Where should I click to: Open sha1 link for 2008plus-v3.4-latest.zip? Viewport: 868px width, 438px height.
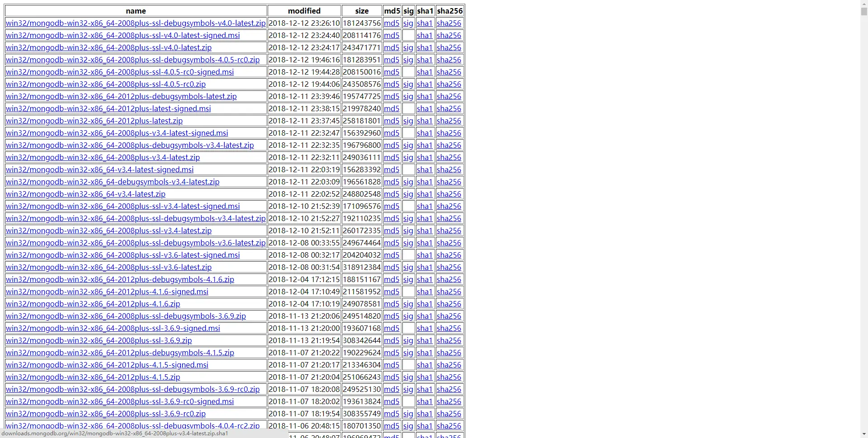(425, 157)
